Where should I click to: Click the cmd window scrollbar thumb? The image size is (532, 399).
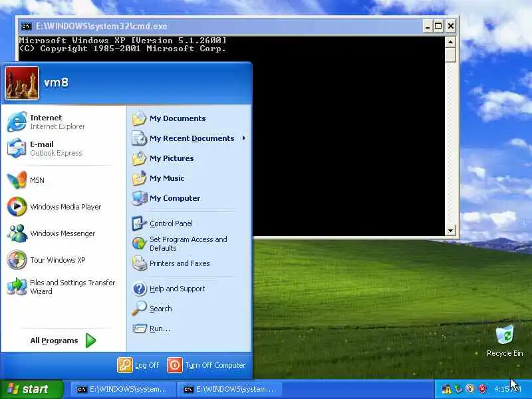click(450, 55)
